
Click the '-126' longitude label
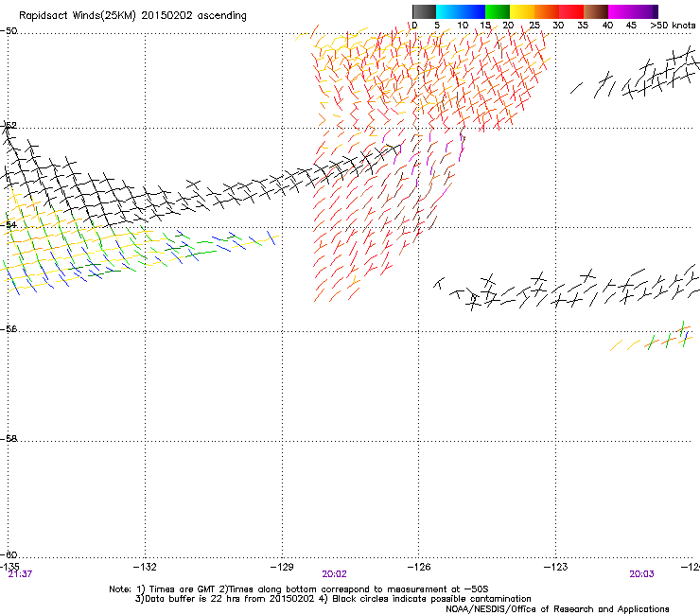(x=419, y=567)
